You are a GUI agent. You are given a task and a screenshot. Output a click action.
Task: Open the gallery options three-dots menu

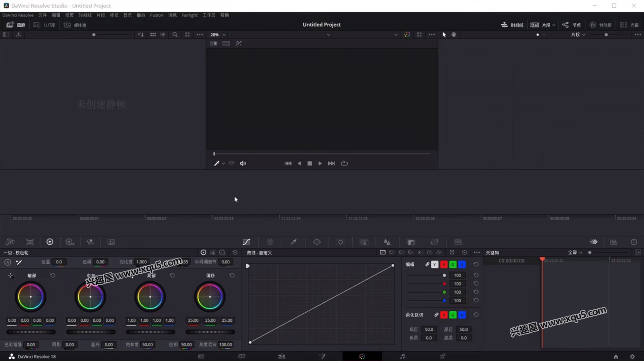(200, 34)
